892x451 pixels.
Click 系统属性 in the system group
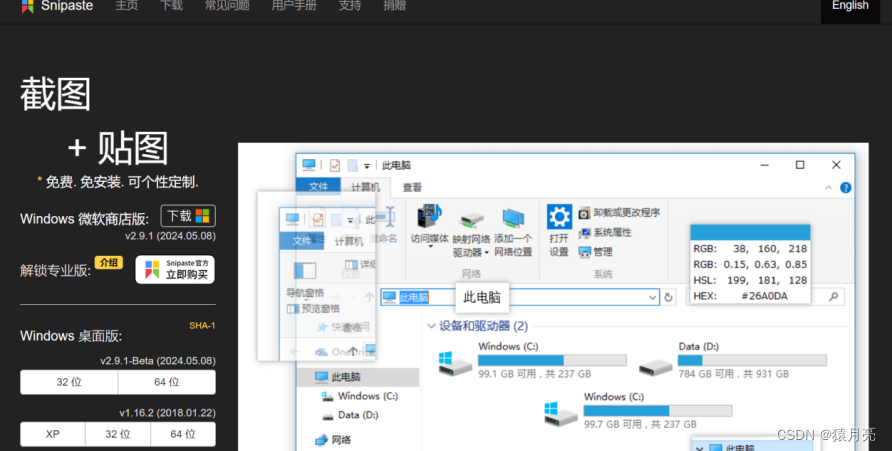[x=605, y=233]
